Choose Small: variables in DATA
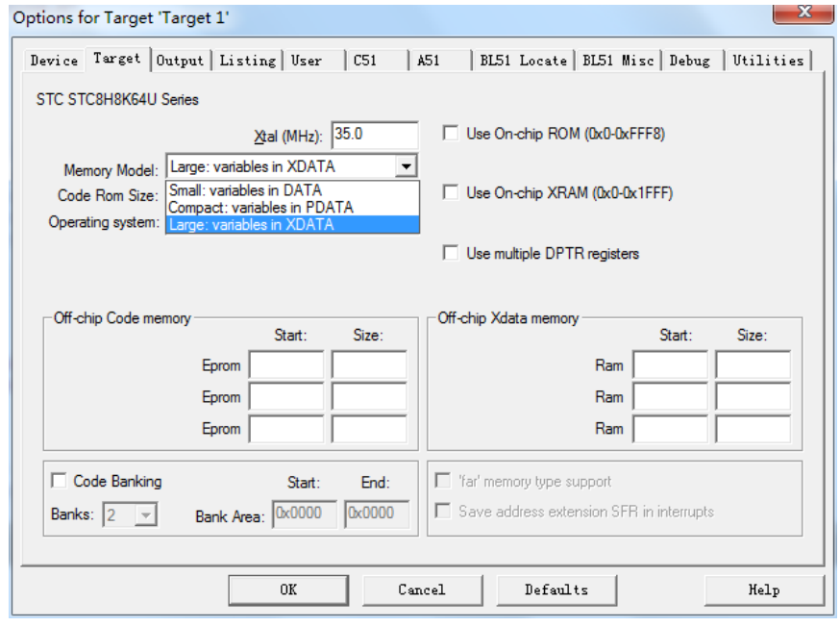 point(292,190)
